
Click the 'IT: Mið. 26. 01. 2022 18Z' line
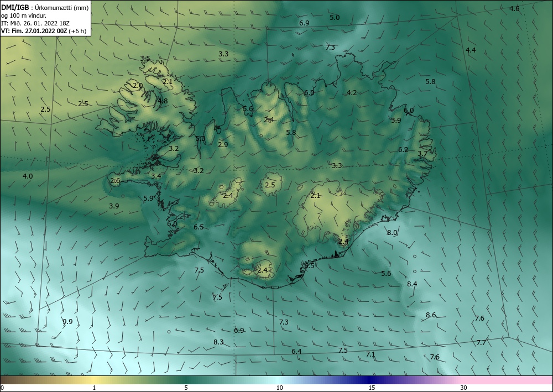[35, 23]
